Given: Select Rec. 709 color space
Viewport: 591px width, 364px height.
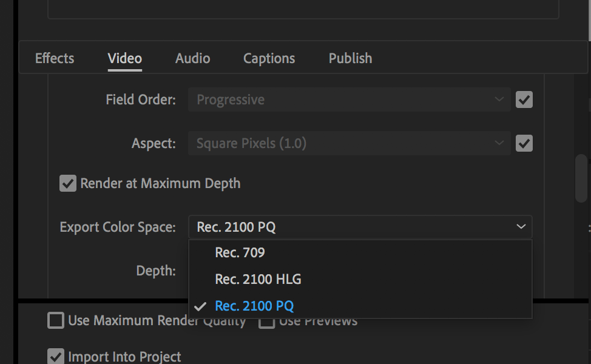Looking at the screenshot, I should pyautogui.click(x=240, y=252).
